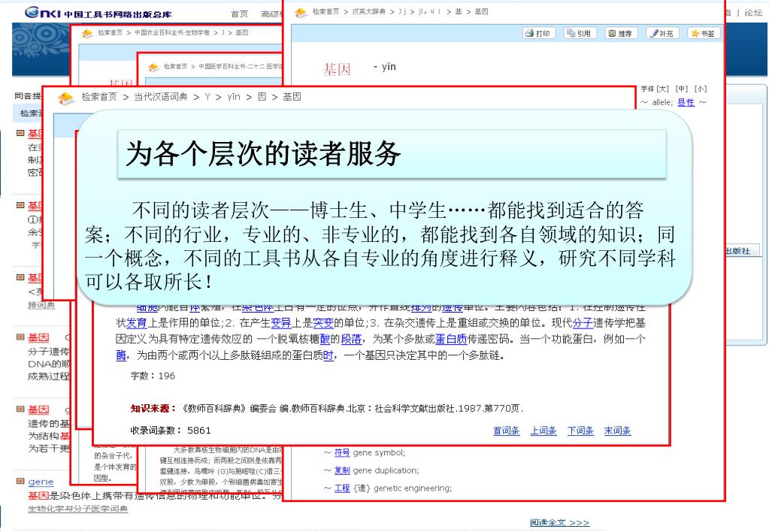Click book icon in 中国农业百科全书 breadcrumb
This screenshot has width=769, height=532.
(x=87, y=33)
